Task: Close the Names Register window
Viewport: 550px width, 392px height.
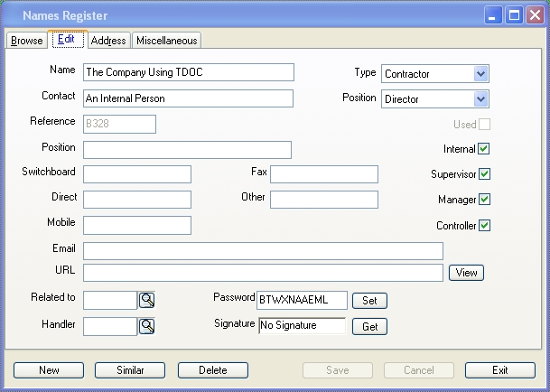Action: click(535, 15)
